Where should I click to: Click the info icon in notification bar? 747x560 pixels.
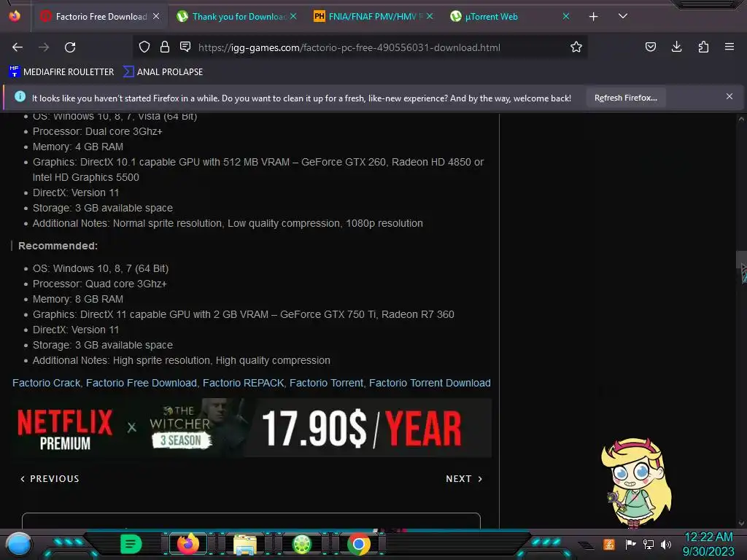(x=20, y=97)
